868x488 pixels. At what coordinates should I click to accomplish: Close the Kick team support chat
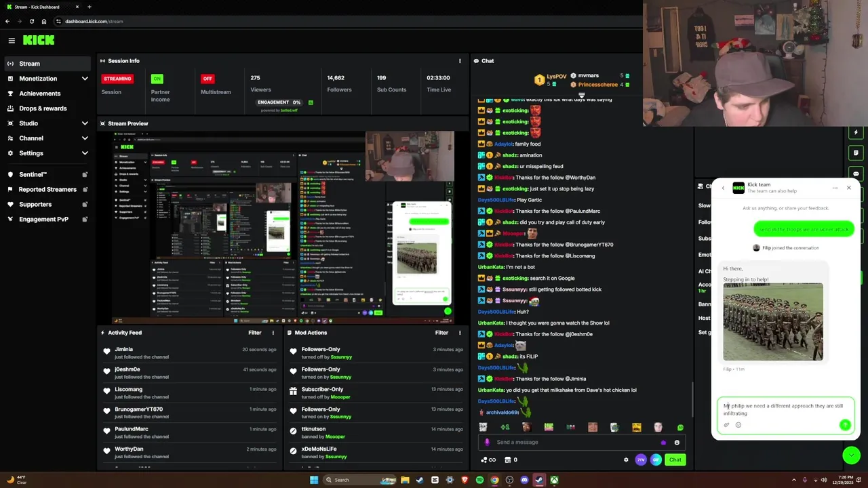[x=848, y=188]
